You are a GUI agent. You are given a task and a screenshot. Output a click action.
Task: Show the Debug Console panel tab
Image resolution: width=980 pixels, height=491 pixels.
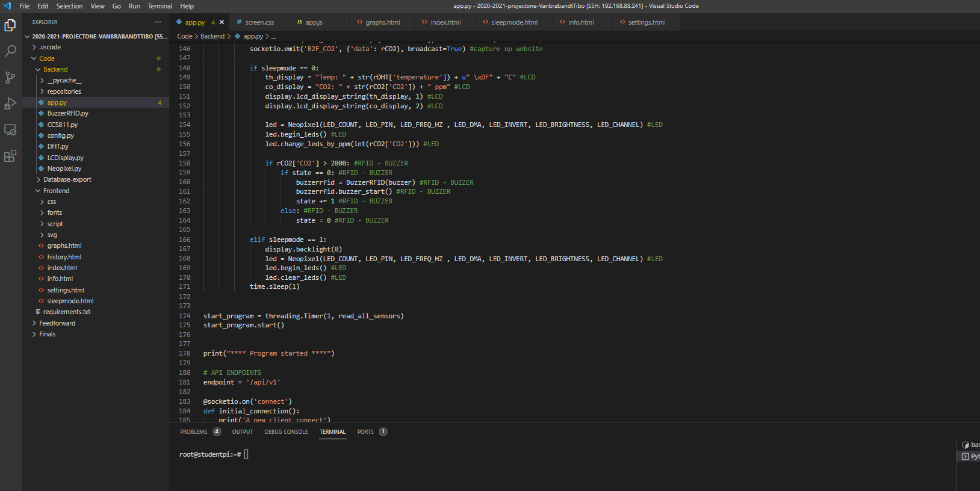tap(287, 432)
